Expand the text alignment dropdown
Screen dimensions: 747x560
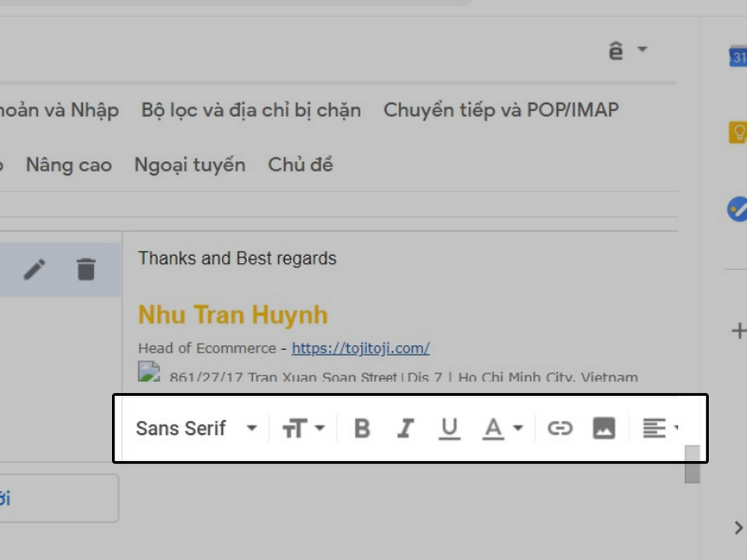(661, 429)
